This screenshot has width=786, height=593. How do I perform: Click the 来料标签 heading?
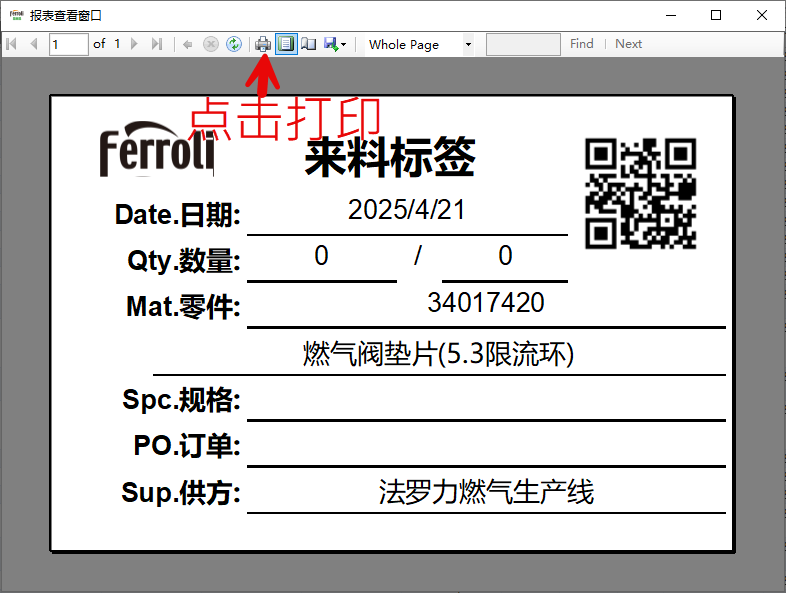(x=390, y=157)
